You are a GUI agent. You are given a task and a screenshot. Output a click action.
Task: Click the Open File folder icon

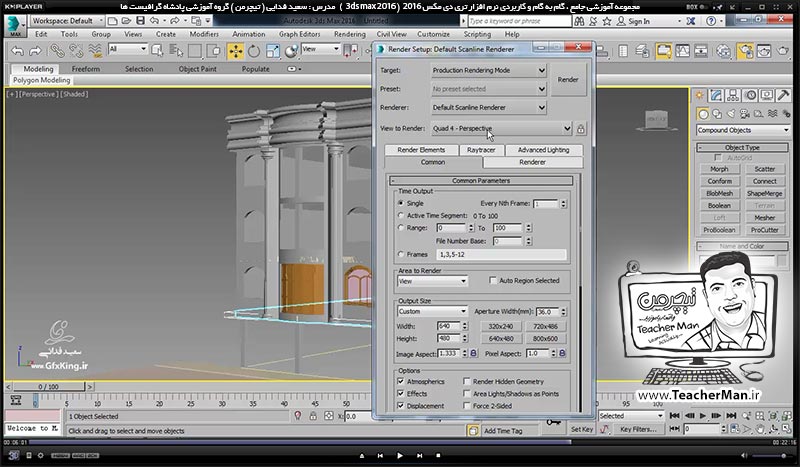point(126,21)
